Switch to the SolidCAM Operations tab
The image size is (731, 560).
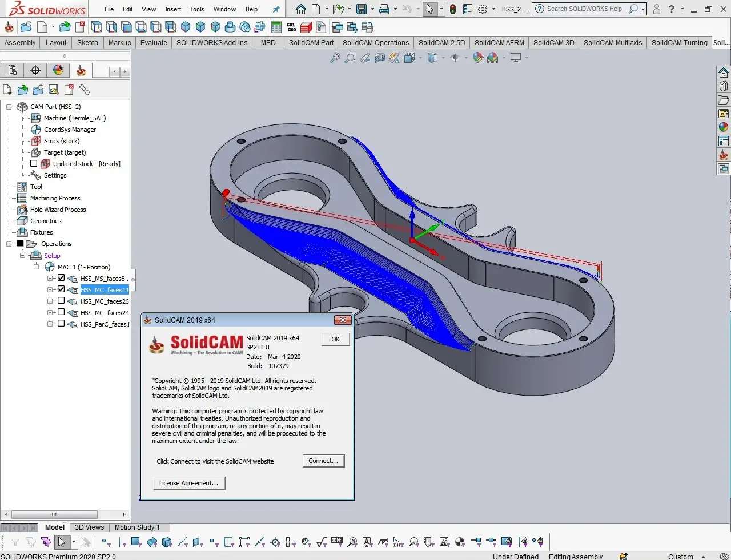pos(376,43)
